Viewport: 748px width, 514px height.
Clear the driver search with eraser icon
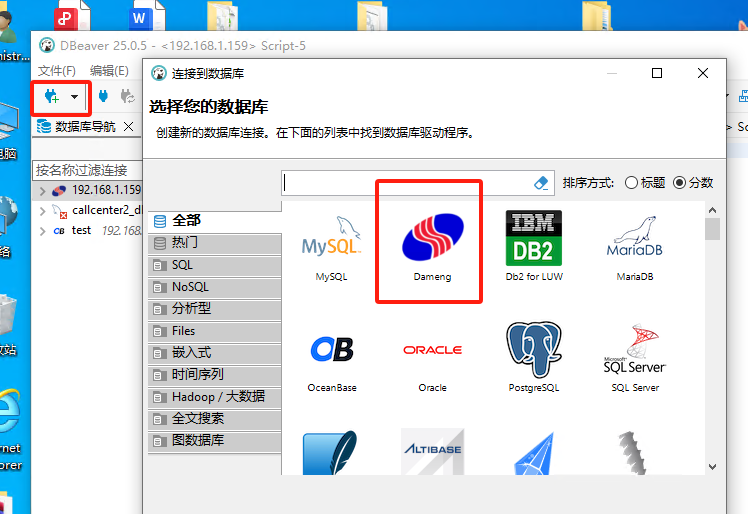(x=541, y=183)
